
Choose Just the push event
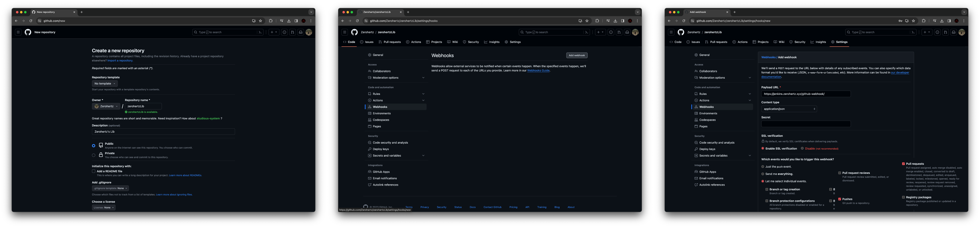coord(763,167)
